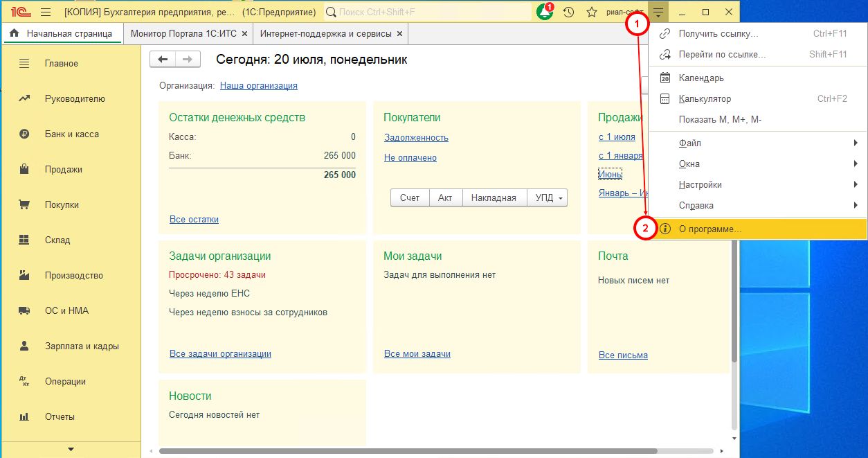Open the Главное section
This screenshot has height=458, width=868.
71,63
